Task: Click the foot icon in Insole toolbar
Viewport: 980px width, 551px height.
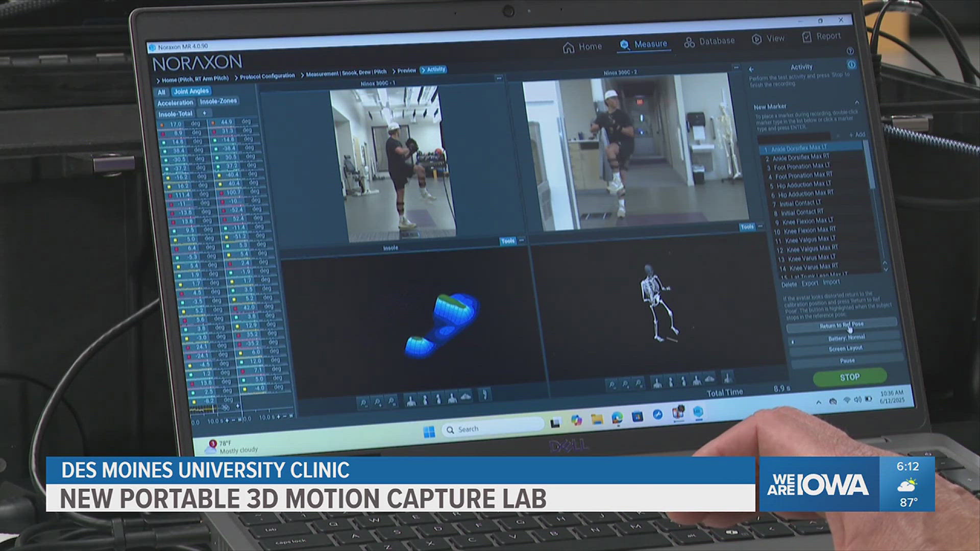Action: point(484,394)
